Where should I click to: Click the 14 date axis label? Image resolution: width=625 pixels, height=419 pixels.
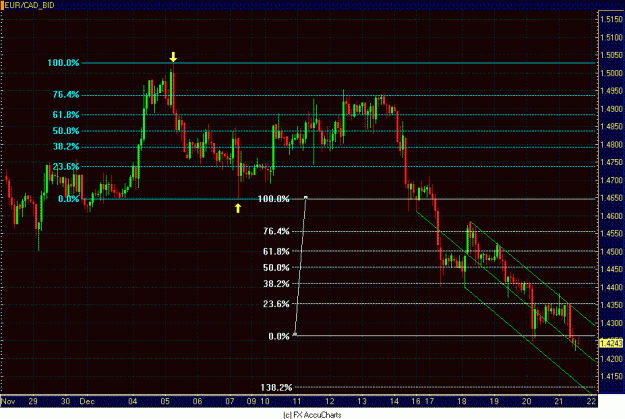(394, 401)
